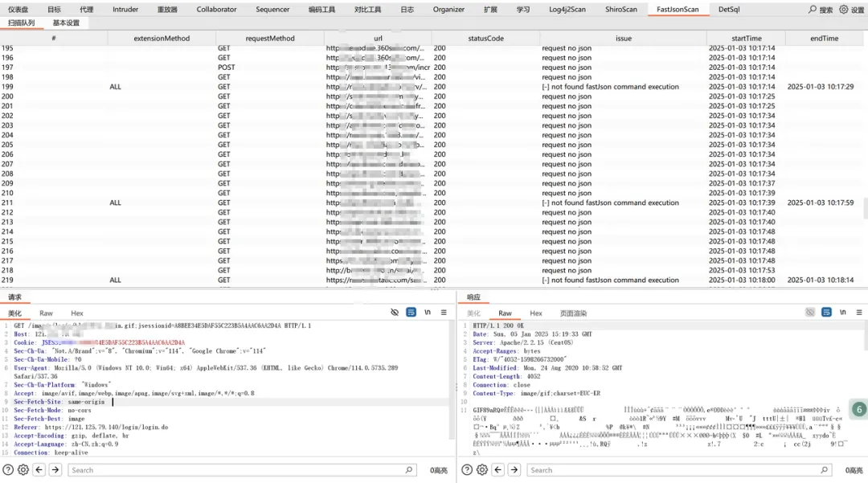Select row 219 in scan queue

tap(432, 280)
